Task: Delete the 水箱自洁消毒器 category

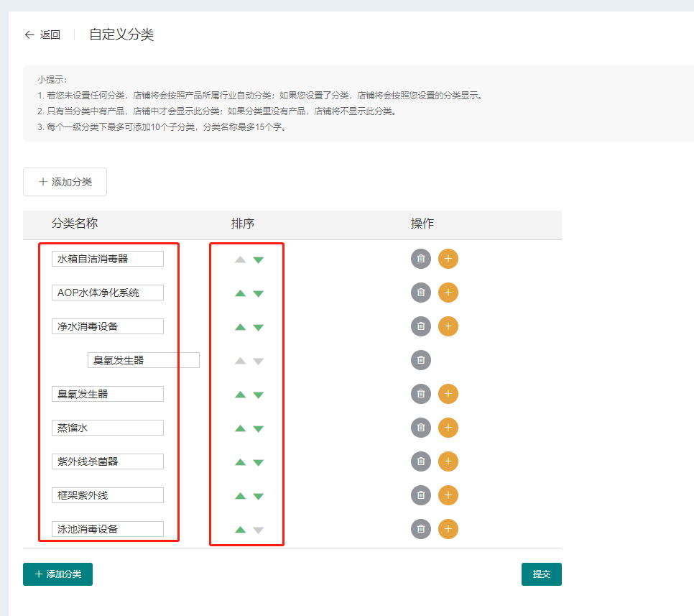Action: click(421, 259)
